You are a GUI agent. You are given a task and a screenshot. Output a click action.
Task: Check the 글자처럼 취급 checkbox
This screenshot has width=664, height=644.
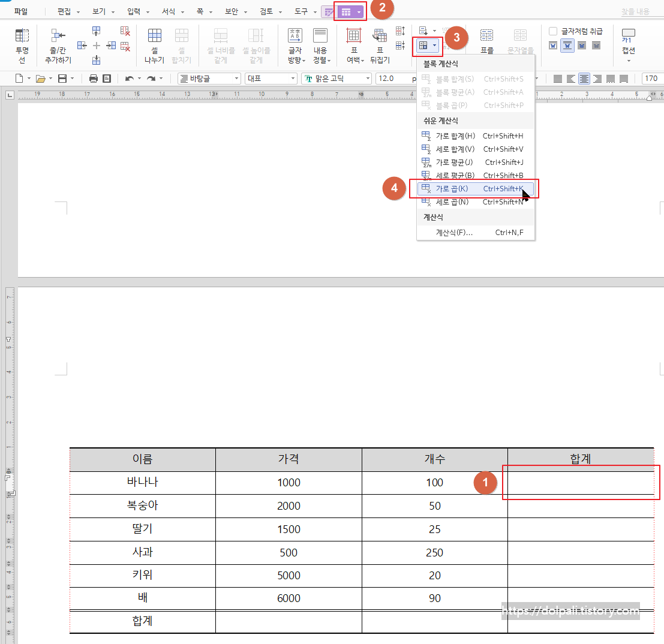click(552, 31)
